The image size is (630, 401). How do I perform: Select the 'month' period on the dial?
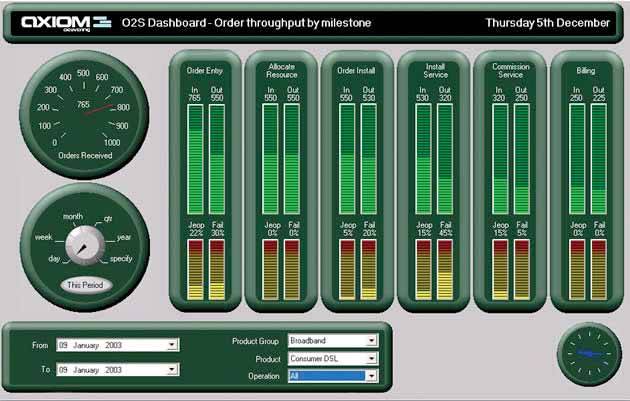click(73, 216)
